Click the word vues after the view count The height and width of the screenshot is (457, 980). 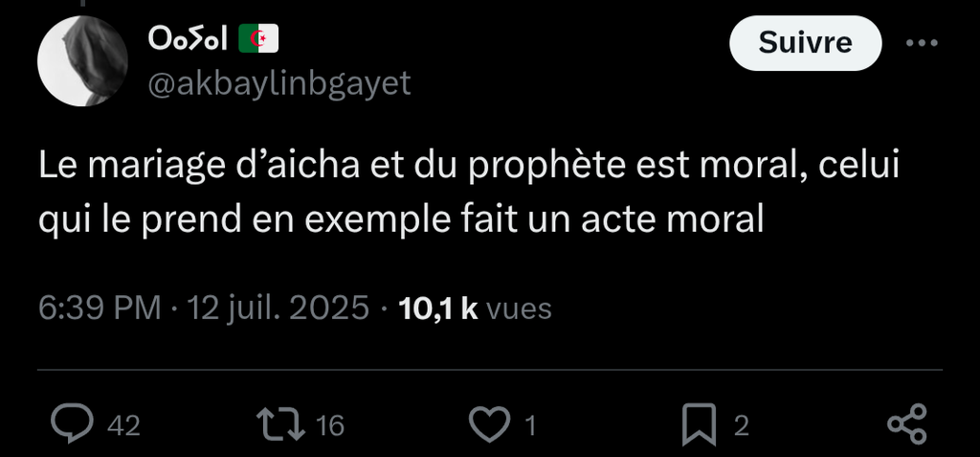[x=519, y=309]
